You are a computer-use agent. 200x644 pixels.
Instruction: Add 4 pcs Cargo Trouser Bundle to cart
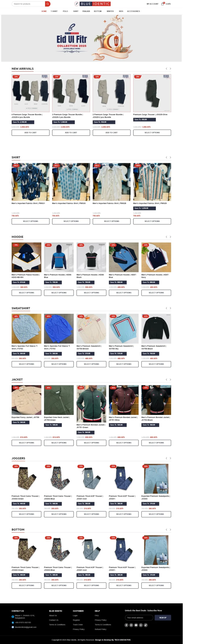30,133
